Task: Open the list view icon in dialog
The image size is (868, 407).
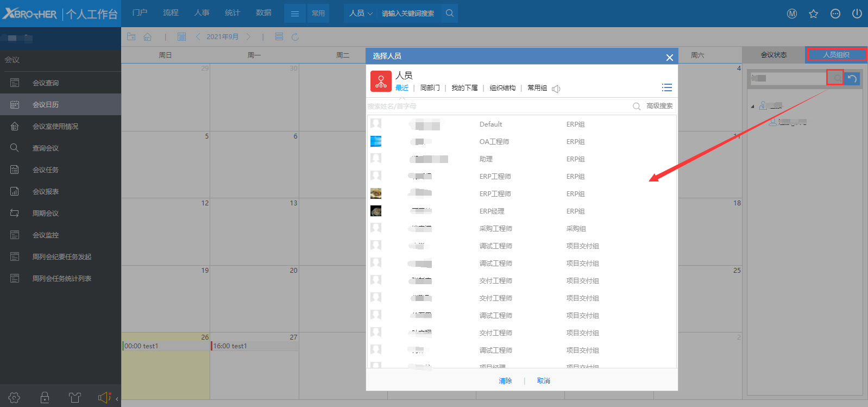Action: [666, 87]
